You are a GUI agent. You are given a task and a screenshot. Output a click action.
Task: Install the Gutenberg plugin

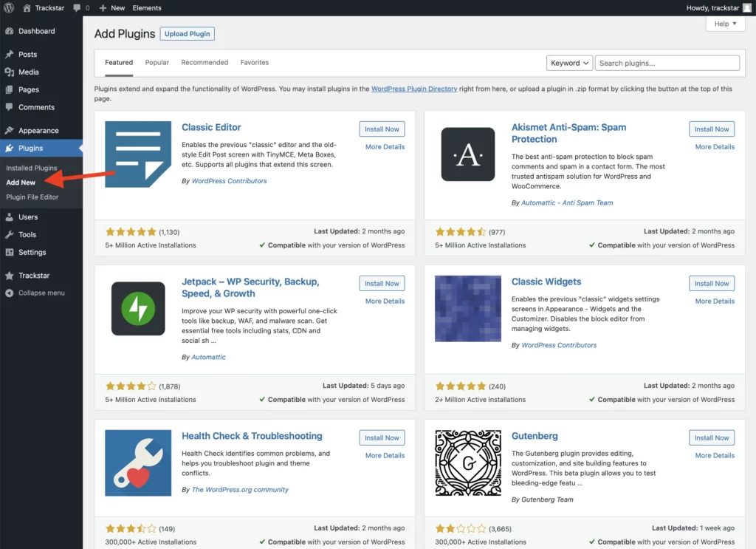tap(712, 437)
